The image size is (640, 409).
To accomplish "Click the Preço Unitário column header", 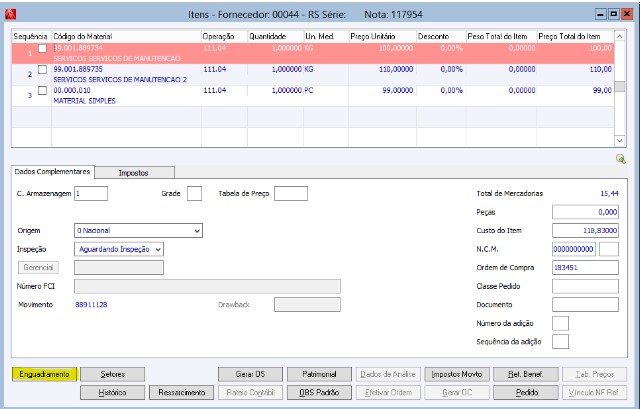I will [x=382, y=36].
